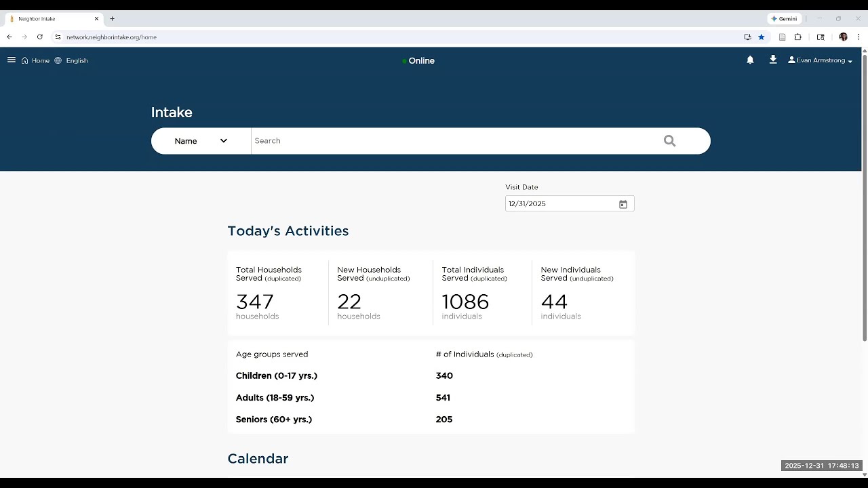Click the grey document extension icon
This screenshot has width=868, height=488.
[x=782, y=37]
